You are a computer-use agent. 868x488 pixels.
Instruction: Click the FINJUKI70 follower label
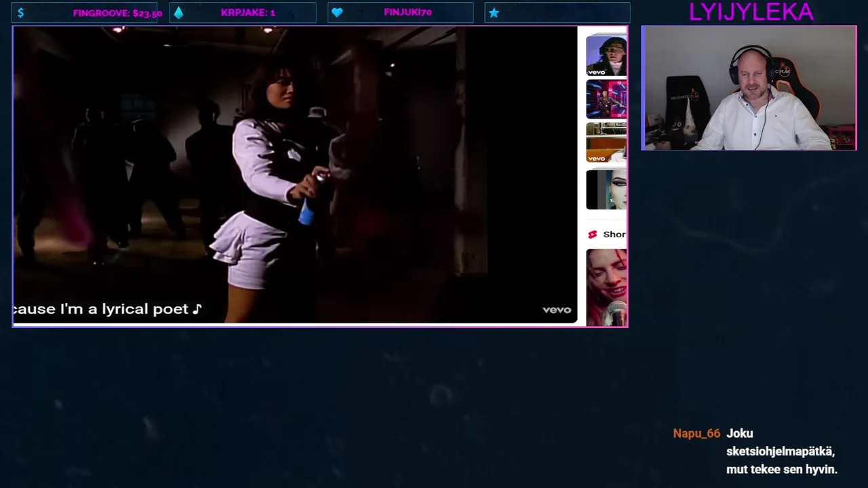pos(408,13)
